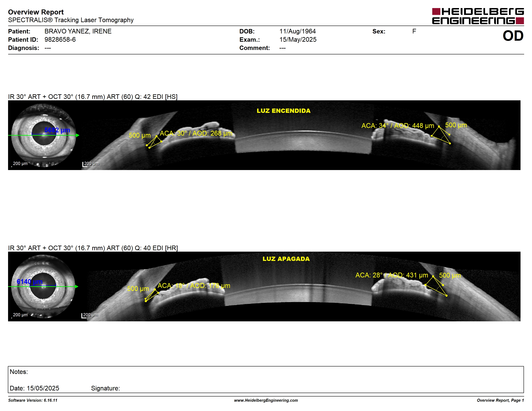Click the scan header ending 'Q: 40 EDI [HR]'
This screenshot has height=411, width=532.
click(x=93, y=248)
